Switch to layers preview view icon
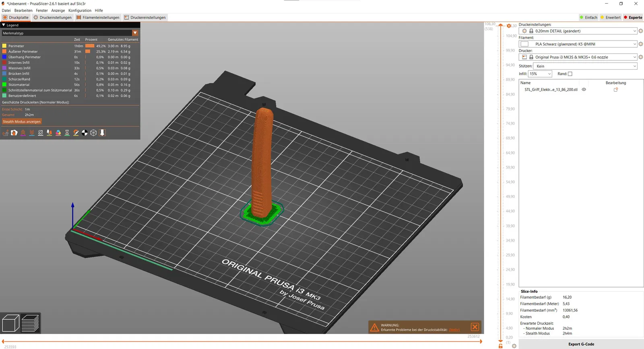The height and width of the screenshot is (349, 644). coord(30,323)
